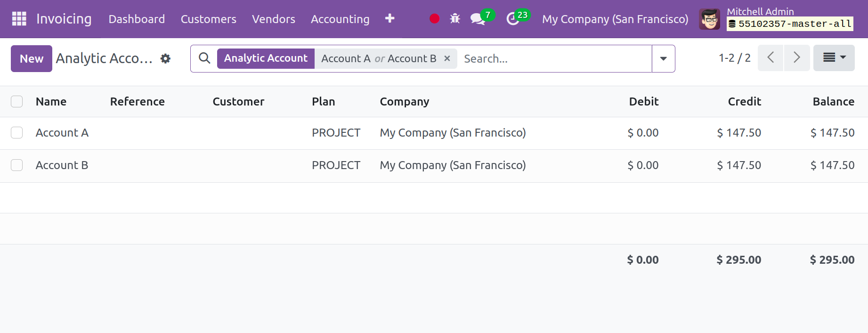Sort by Plan column header
This screenshot has width=868, height=333.
click(324, 102)
